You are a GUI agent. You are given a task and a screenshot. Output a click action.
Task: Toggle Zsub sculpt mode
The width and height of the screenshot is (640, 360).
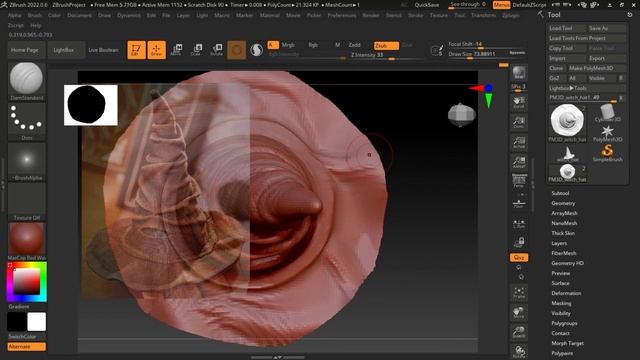pyautogui.click(x=386, y=46)
